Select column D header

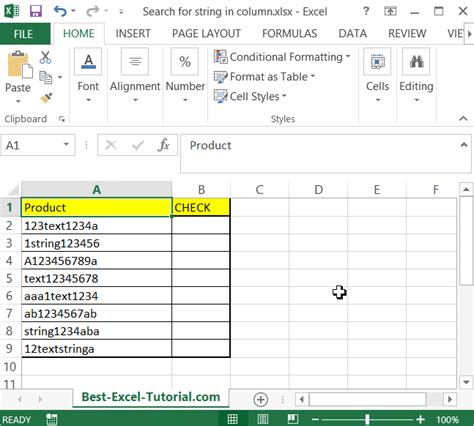(x=318, y=190)
